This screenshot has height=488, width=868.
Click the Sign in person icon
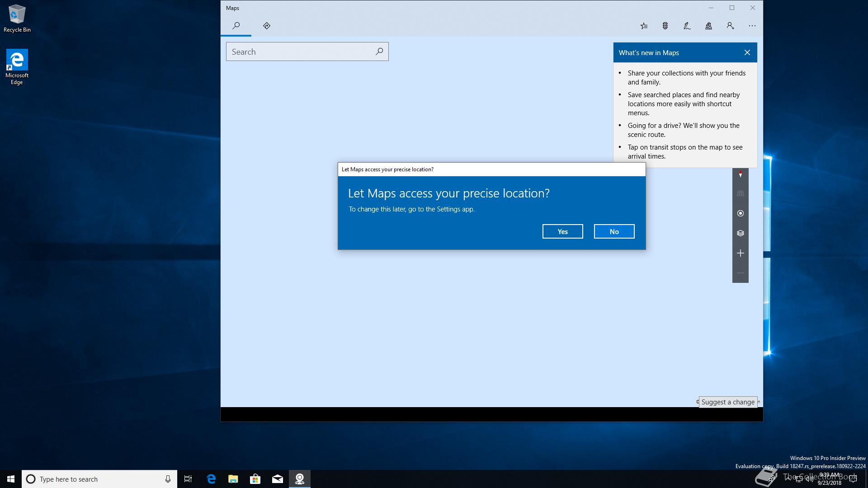(730, 26)
